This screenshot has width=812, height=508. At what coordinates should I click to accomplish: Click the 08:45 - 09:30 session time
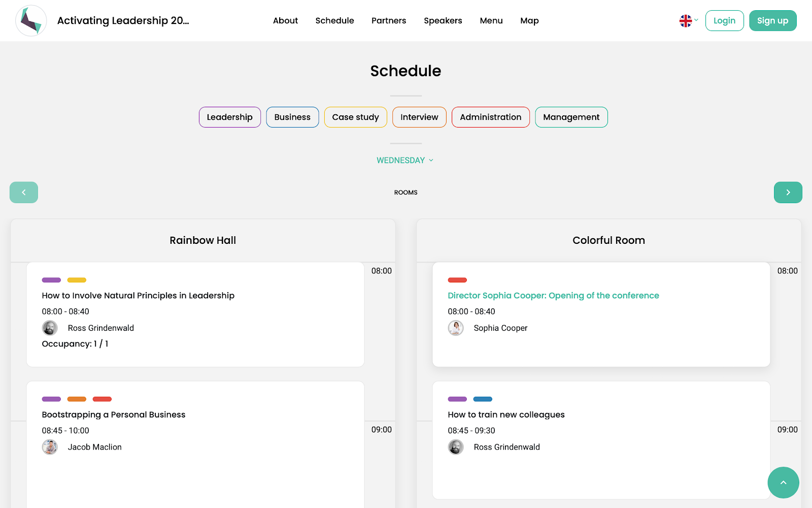pos(471,431)
